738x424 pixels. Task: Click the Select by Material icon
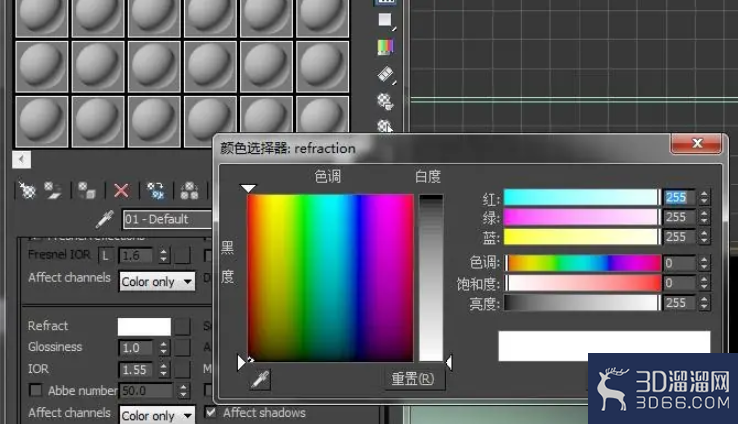(x=385, y=126)
